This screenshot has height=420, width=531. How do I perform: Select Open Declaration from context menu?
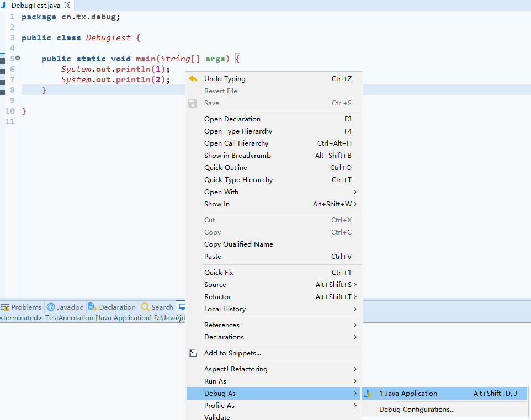[232, 119]
